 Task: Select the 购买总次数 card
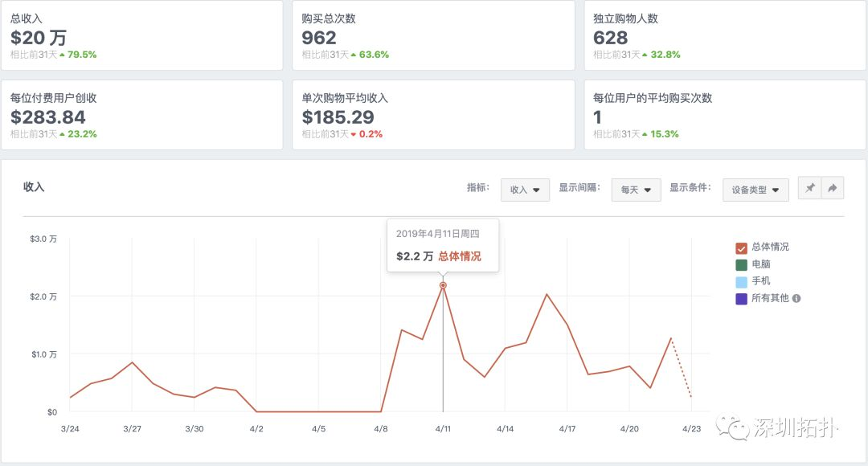coord(433,36)
